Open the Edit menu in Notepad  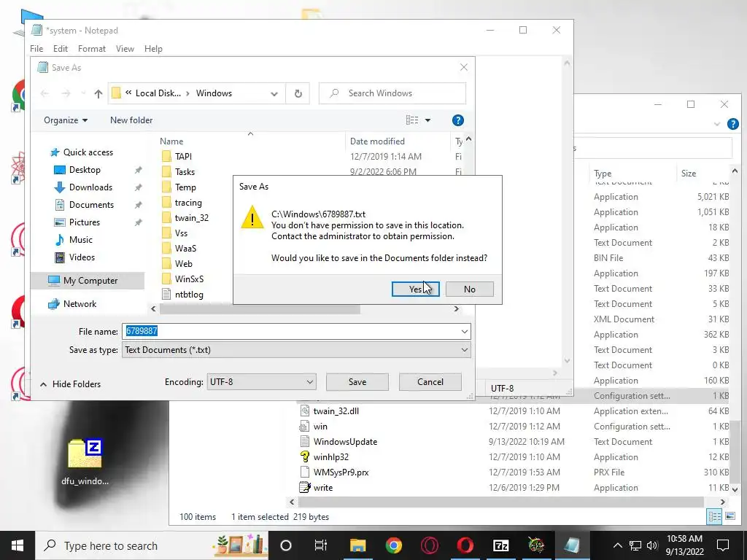coord(61,49)
